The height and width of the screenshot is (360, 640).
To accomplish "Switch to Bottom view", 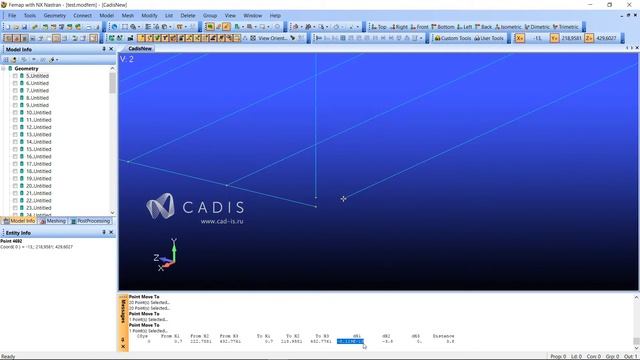I will 443,27.
